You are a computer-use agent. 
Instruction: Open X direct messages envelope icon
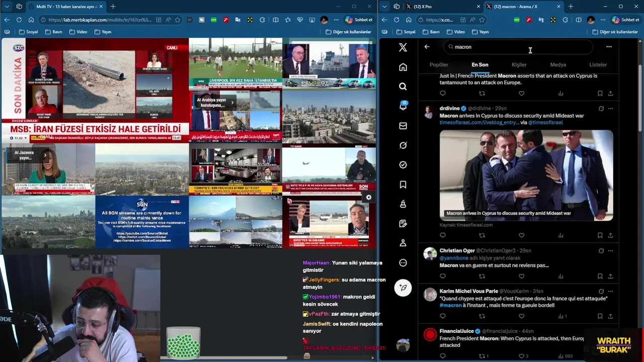(403, 126)
